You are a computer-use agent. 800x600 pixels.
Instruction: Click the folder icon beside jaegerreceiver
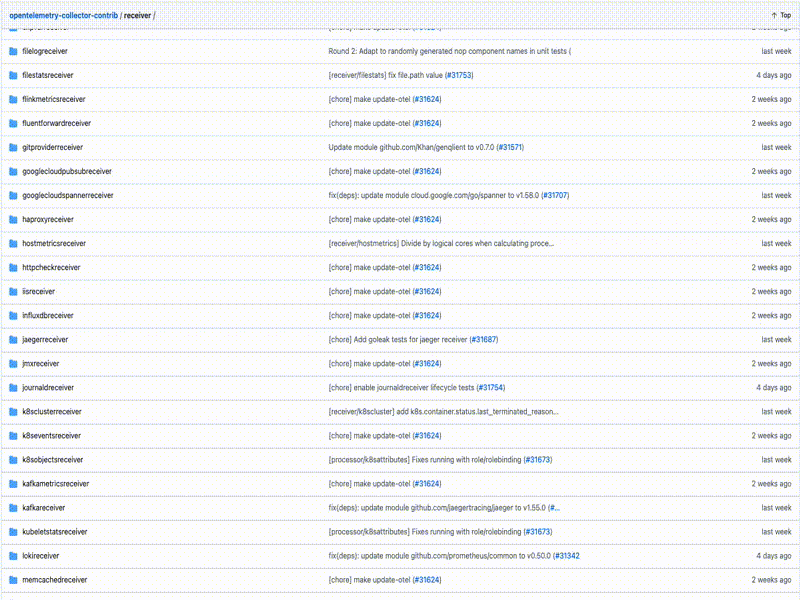tap(13, 339)
